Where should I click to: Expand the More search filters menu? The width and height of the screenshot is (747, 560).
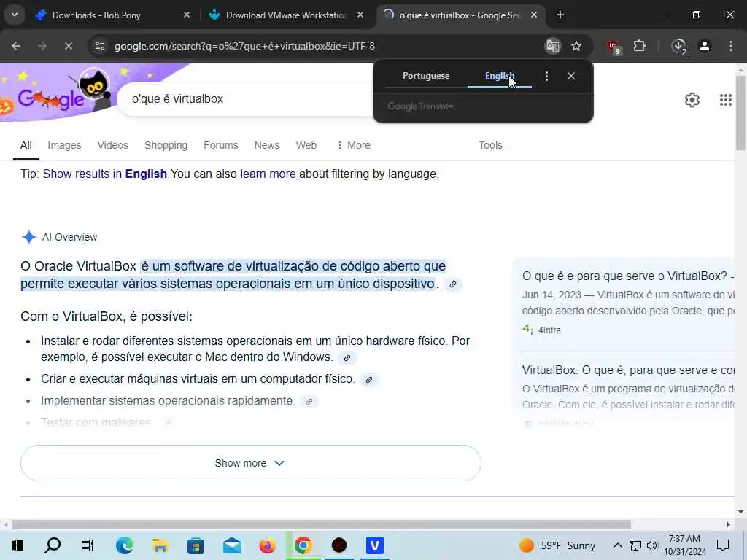pos(354,145)
